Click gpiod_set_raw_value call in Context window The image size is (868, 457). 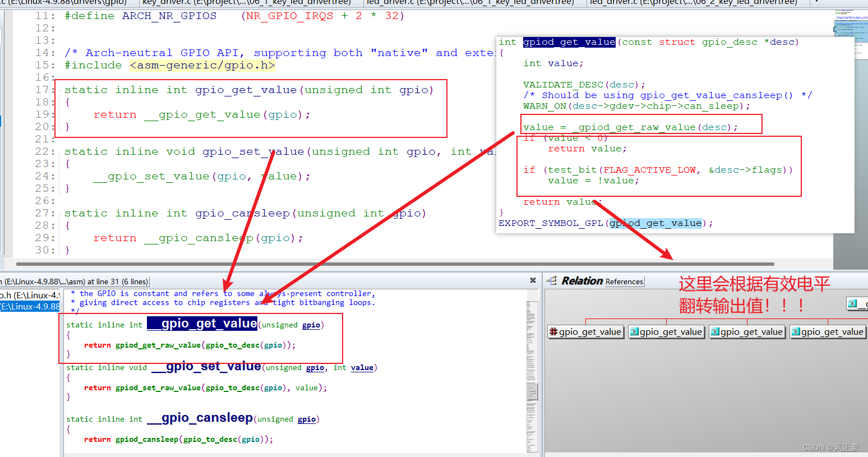click(158, 388)
